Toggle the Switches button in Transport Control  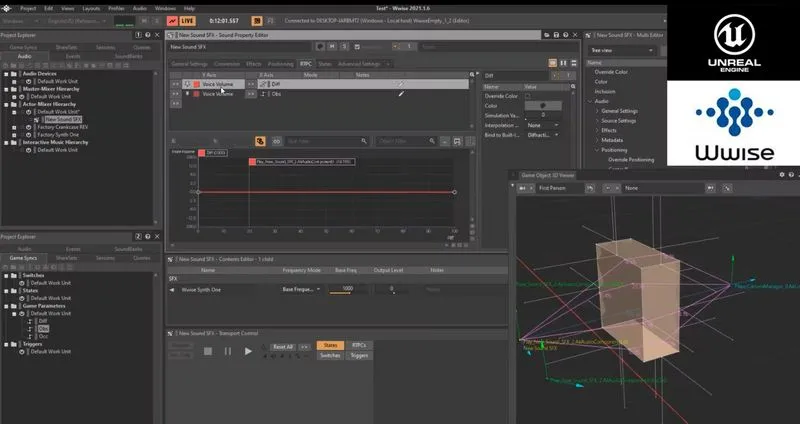pyautogui.click(x=330, y=356)
